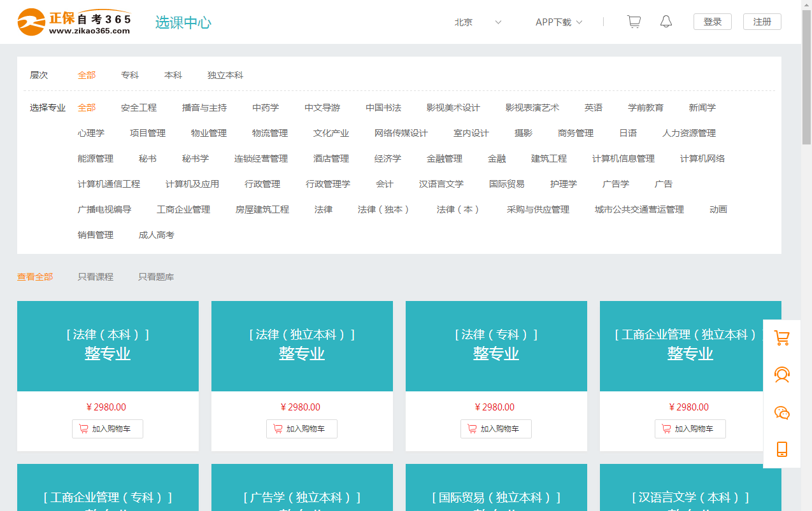The height and width of the screenshot is (511, 812).
Task: Click floating WeChat icon
Action: coord(781,412)
